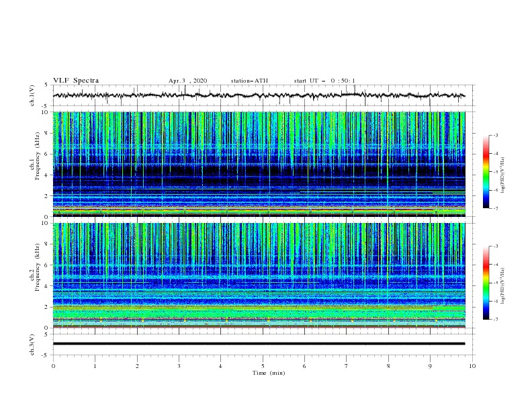Click the time axis tick label "3"
The image size is (532, 411).
pos(179,366)
